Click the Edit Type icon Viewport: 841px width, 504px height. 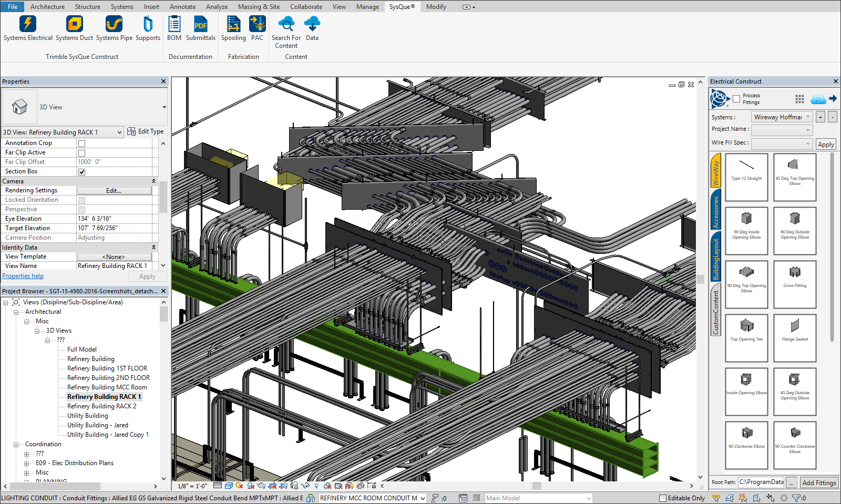(131, 131)
